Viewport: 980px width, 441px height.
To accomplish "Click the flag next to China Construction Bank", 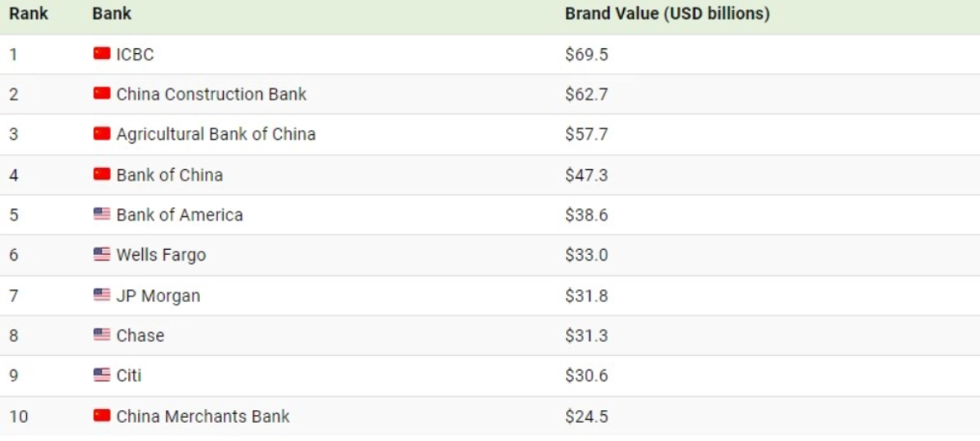I will 101,94.
